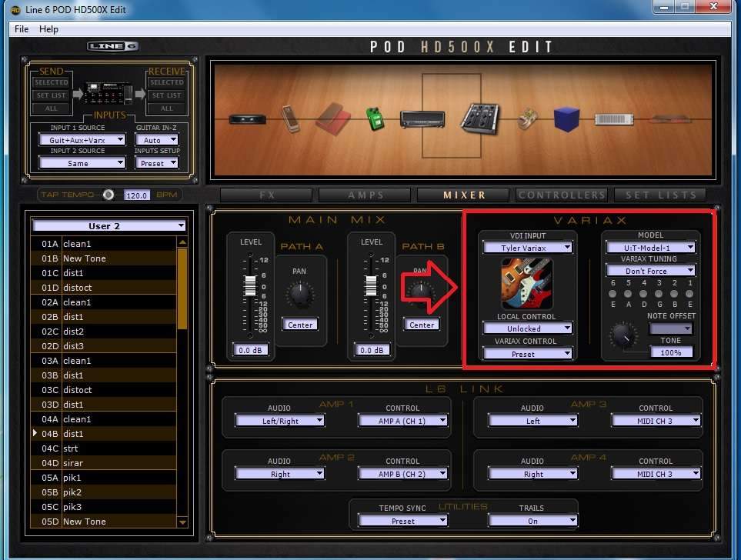The height and width of the screenshot is (560, 741).
Task: Click the BPM tempo value field
Action: [x=136, y=195]
